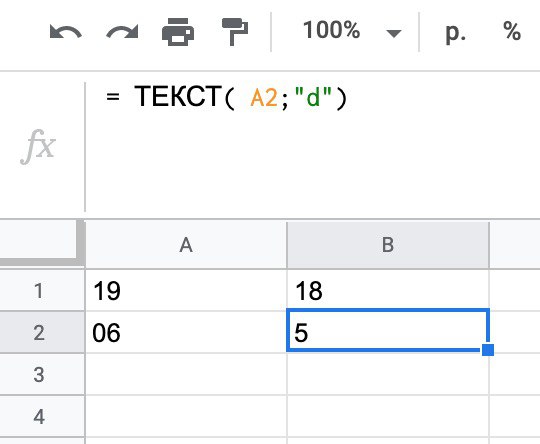Select row 2 header
540x444 pixels.
pos(39,332)
